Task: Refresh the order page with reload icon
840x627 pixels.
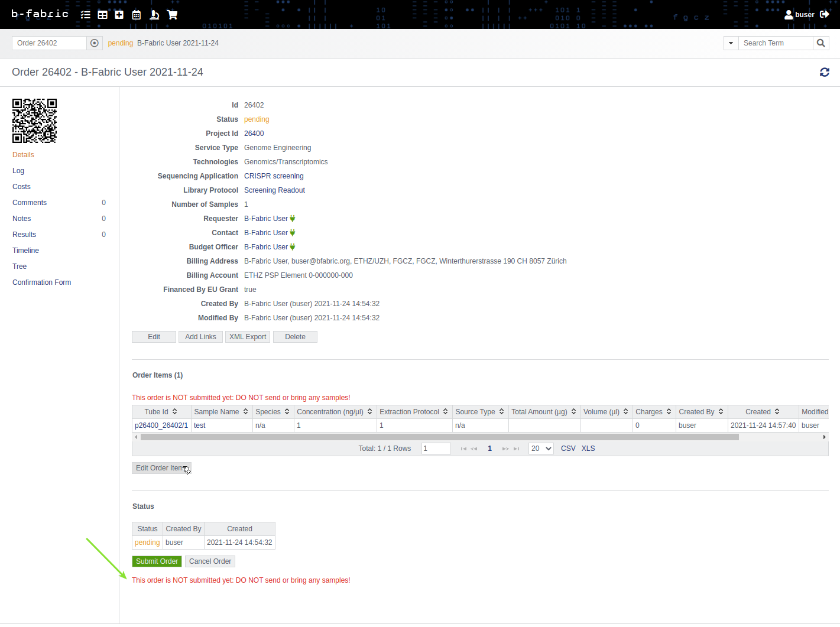Action: coord(824,72)
